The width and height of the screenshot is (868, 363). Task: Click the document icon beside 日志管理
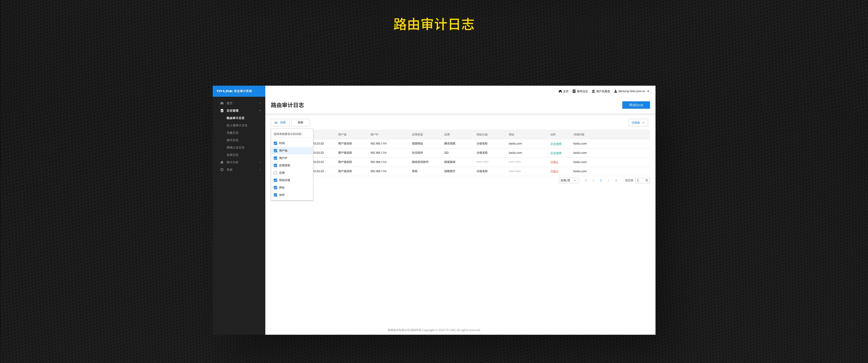coord(222,111)
